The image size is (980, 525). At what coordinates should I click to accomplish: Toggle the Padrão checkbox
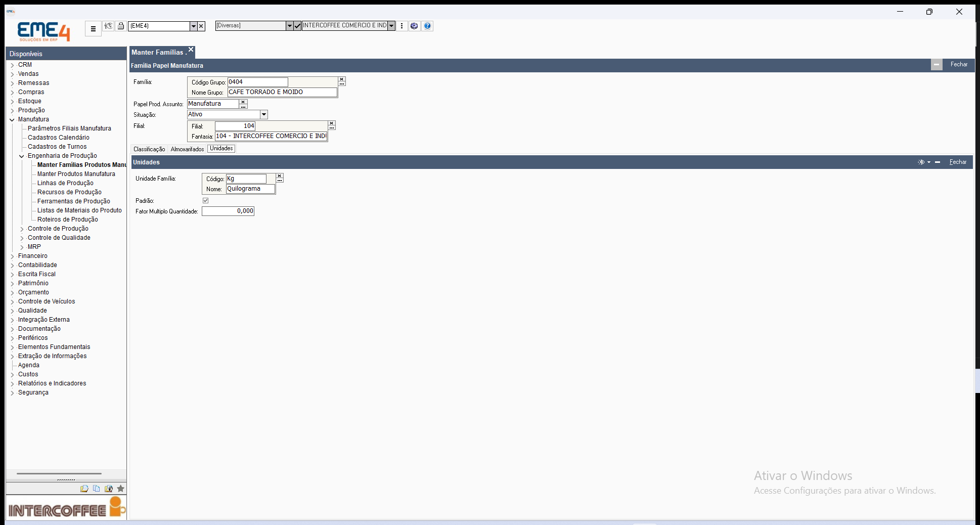point(205,201)
